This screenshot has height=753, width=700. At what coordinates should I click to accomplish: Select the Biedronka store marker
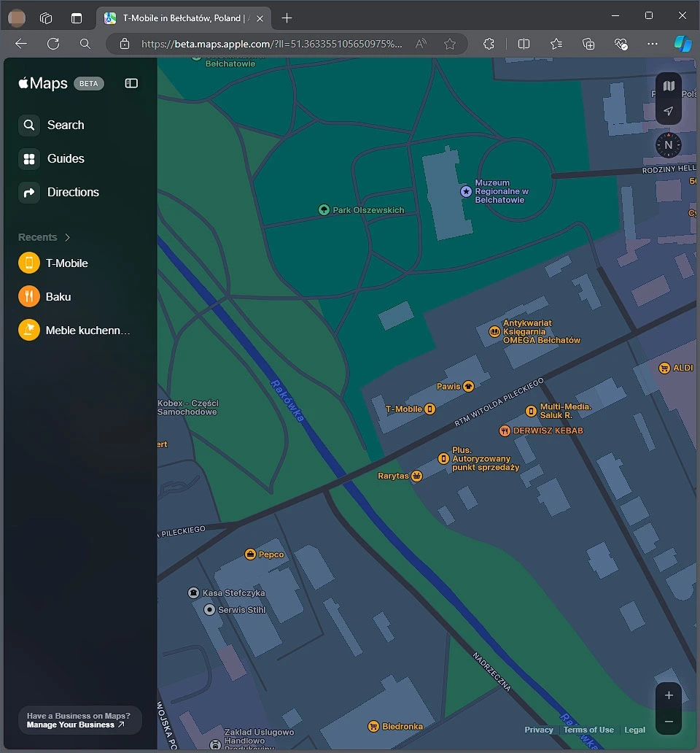373,726
